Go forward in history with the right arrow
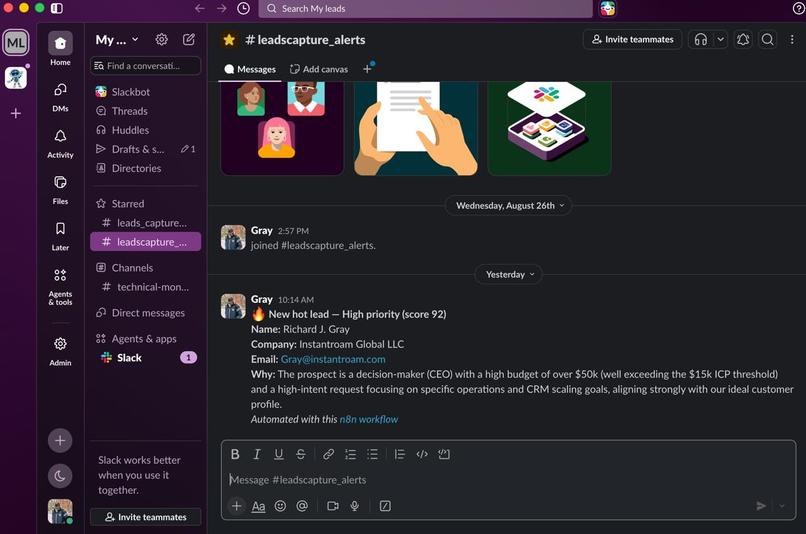The height and width of the screenshot is (534, 806). [x=222, y=9]
